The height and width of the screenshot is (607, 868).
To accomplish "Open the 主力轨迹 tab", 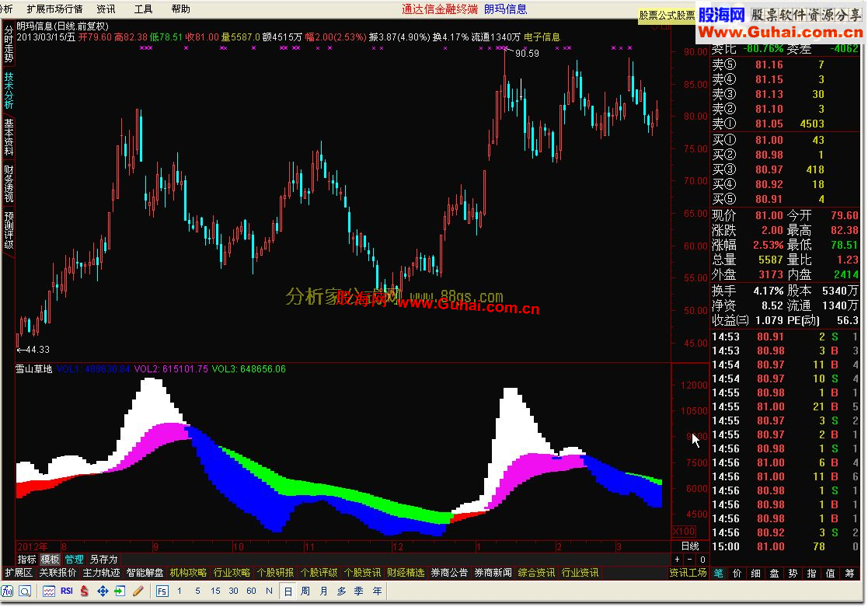I will pyautogui.click(x=101, y=573).
